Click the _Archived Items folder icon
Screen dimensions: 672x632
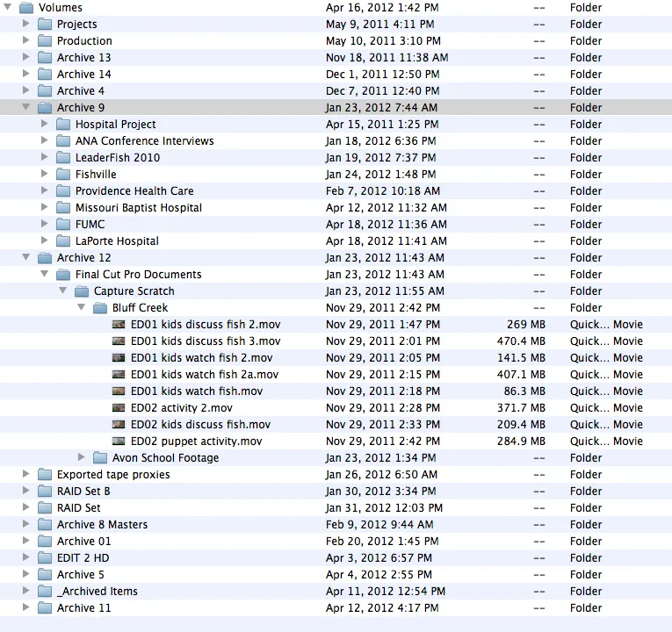tap(45, 592)
